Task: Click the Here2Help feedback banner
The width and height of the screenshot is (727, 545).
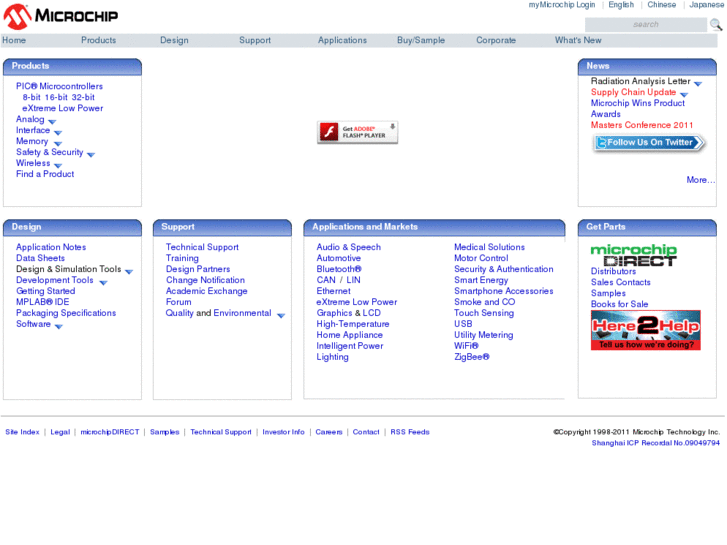Action: (645, 330)
